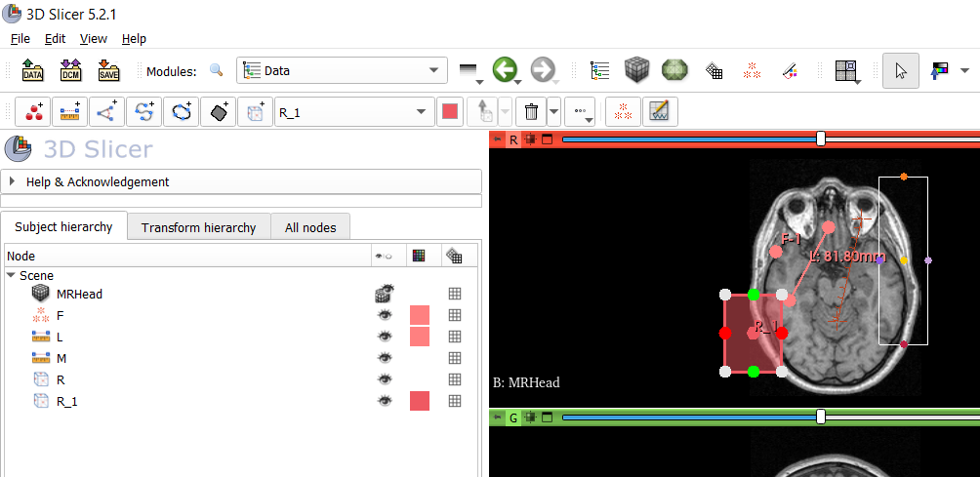
Task: Open the crosshair color dropdown arrow
Action: tap(963, 70)
